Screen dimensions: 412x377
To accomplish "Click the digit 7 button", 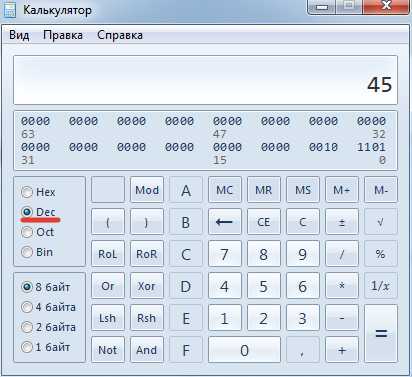I will point(225,254).
